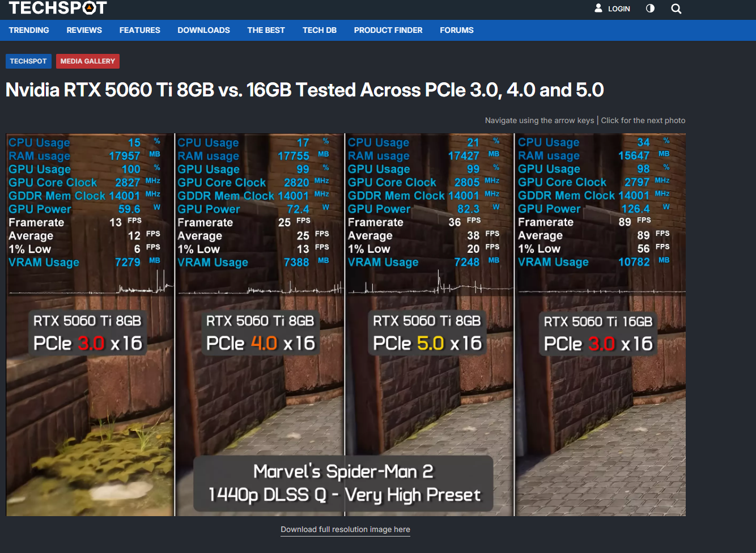Select Features in the navigation bar

tap(140, 30)
